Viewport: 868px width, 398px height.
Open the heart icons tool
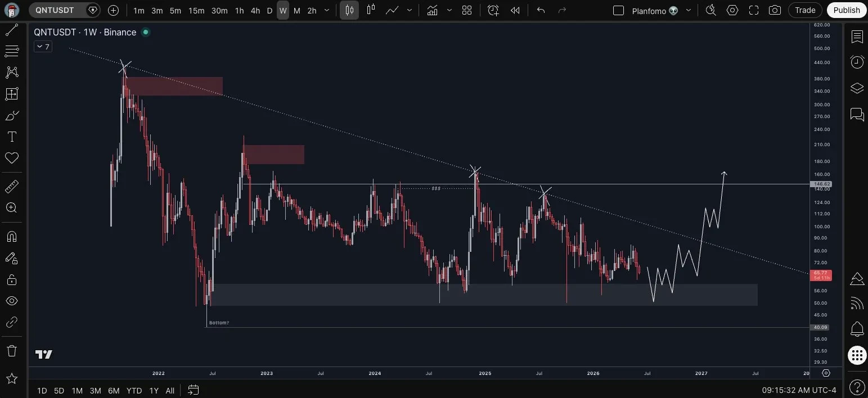12,158
